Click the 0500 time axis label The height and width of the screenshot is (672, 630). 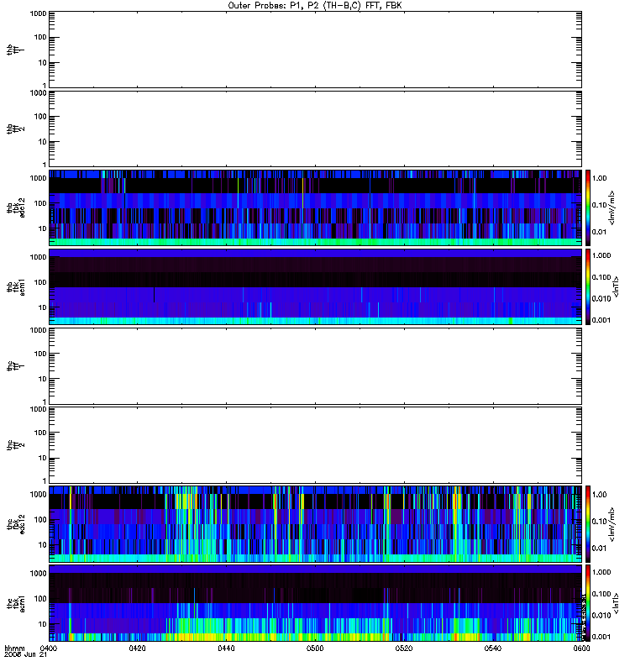[315, 648]
